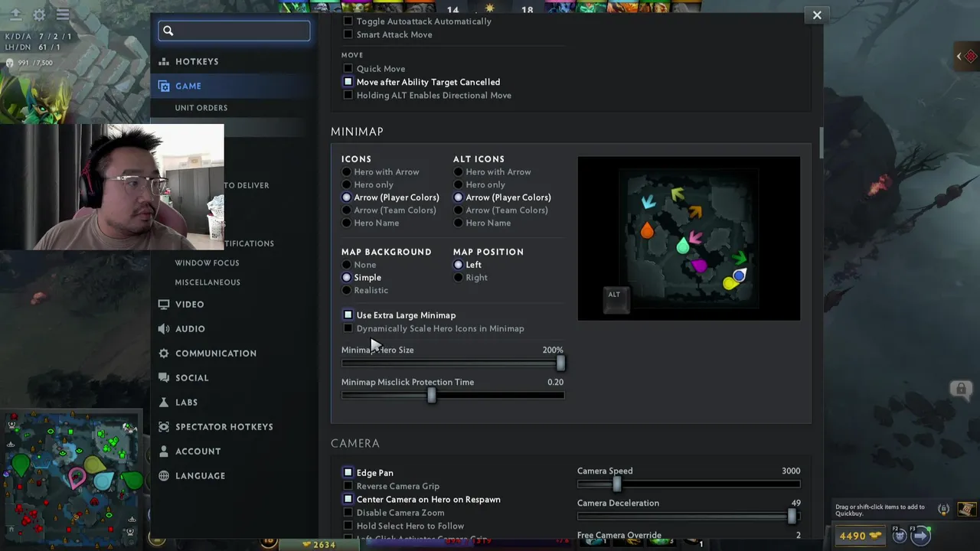Open the Social settings tab
Screen dimensions: 980x551
tap(191, 377)
